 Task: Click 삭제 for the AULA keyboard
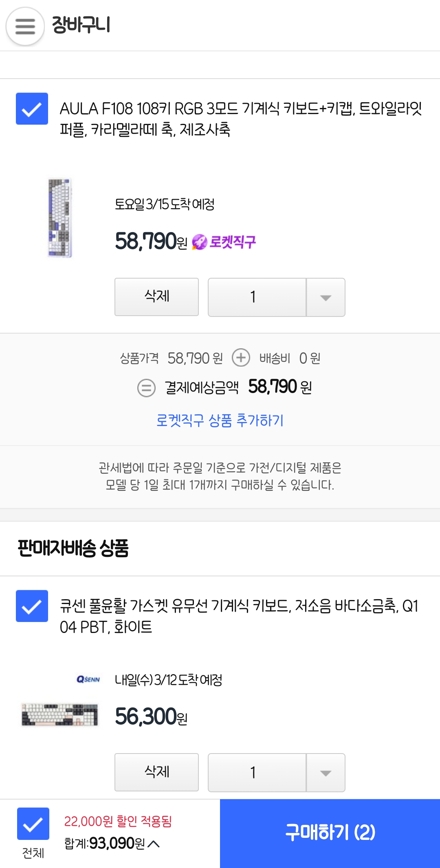coord(156,297)
